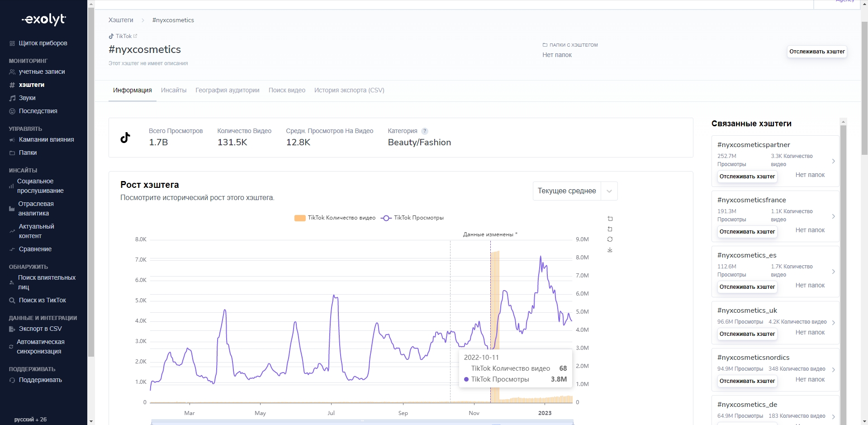Activate the chart area zoom tool icon

[x=610, y=219]
